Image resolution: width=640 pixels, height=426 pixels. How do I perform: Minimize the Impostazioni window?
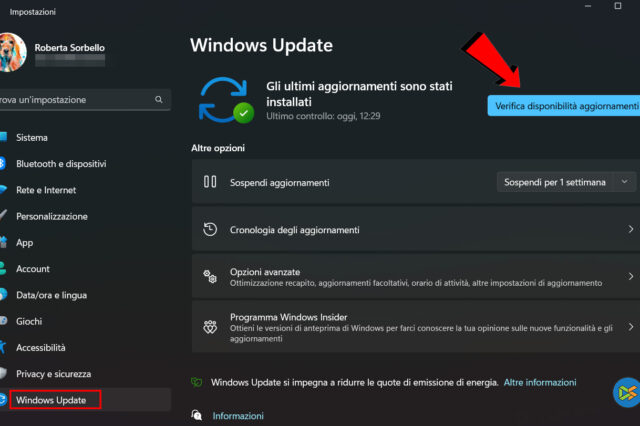(588, 6)
